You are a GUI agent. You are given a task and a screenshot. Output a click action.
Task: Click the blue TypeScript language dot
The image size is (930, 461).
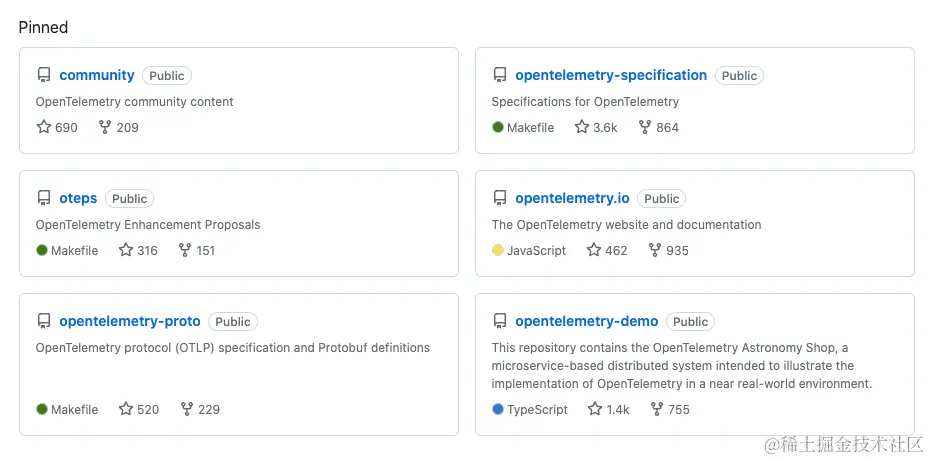tap(498, 409)
